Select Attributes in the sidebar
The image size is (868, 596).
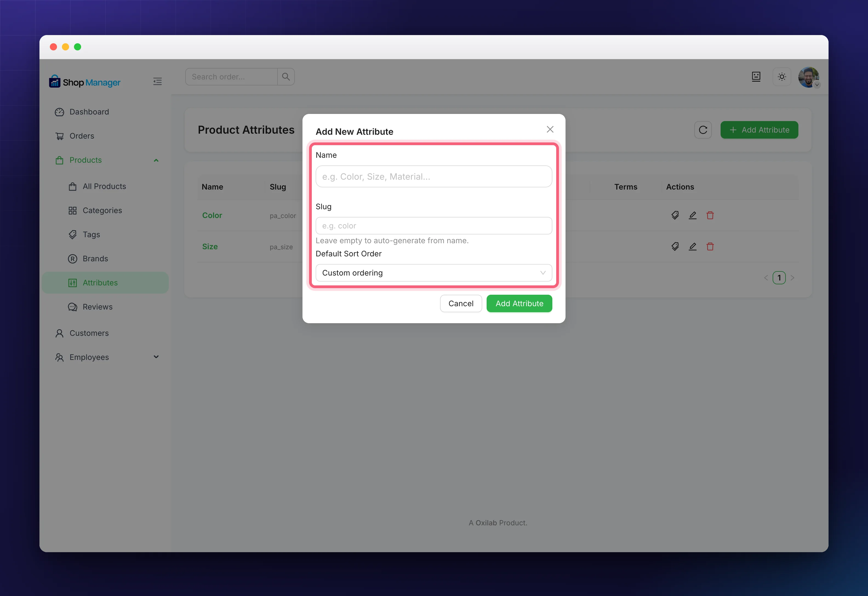[x=105, y=283]
